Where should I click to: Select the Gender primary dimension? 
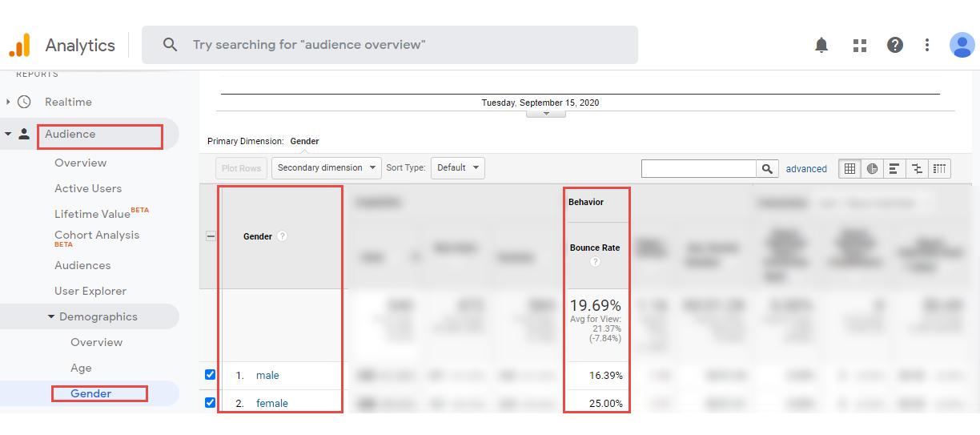click(304, 141)
